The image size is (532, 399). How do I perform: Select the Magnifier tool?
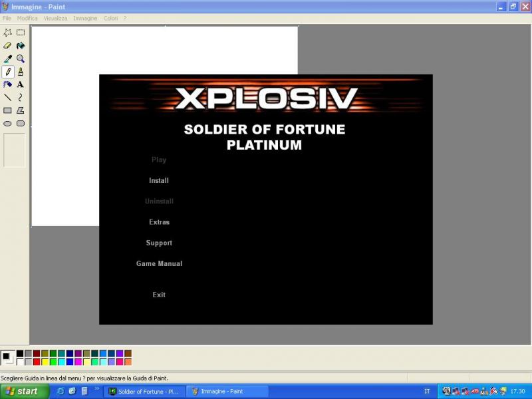click(x=21, y=59)
